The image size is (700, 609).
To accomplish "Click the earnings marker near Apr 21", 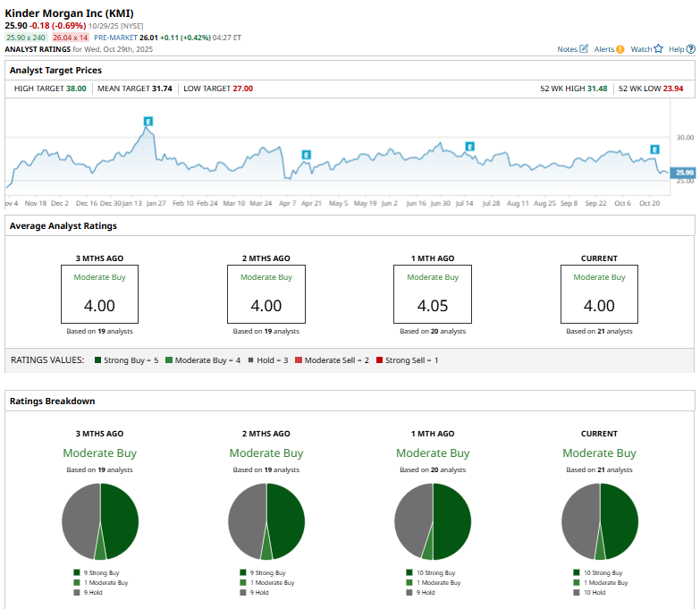I will 306,155.
